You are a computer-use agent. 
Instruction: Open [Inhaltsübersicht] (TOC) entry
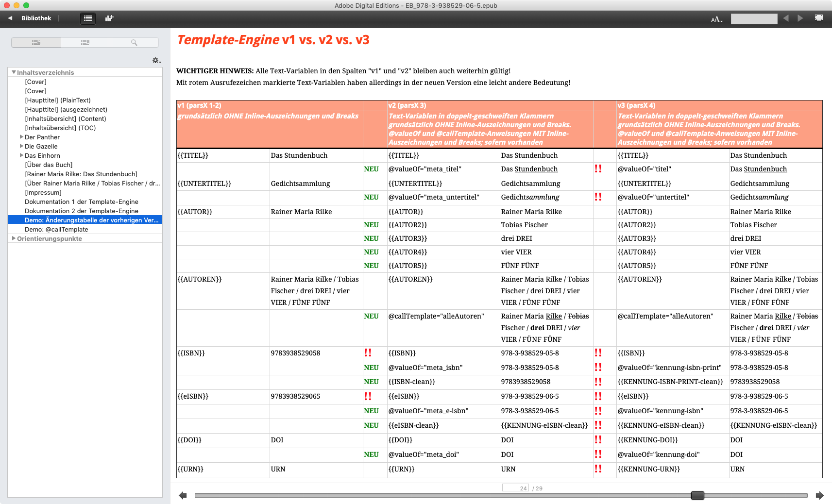[x=60, y=128]
